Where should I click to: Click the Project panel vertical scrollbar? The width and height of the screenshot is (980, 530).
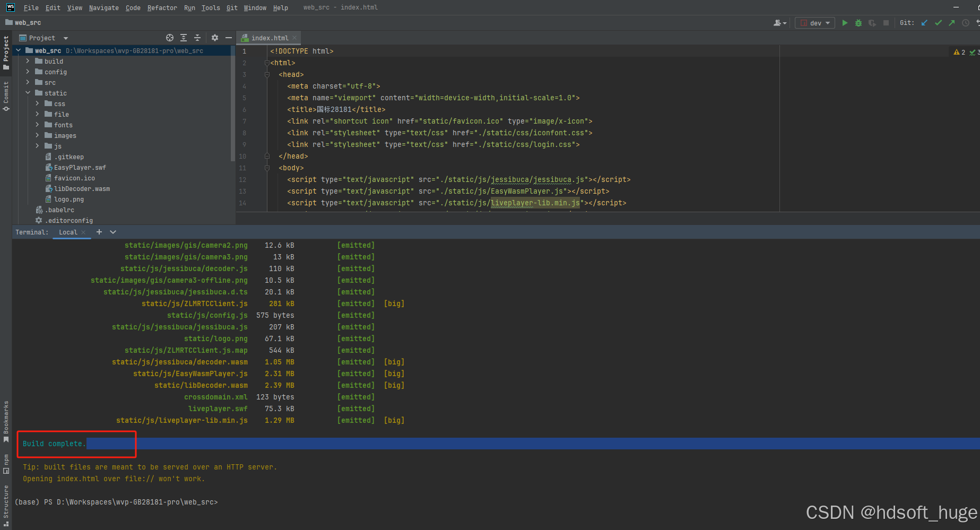(x=232, y=103)
